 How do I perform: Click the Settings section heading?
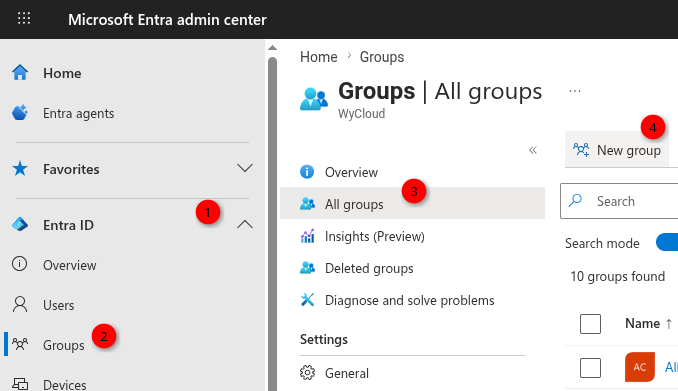coord(324,339)
